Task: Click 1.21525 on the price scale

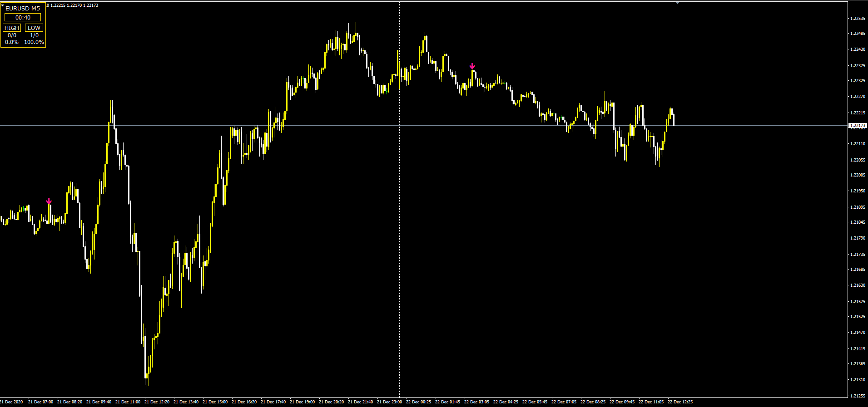Action: 857,317
